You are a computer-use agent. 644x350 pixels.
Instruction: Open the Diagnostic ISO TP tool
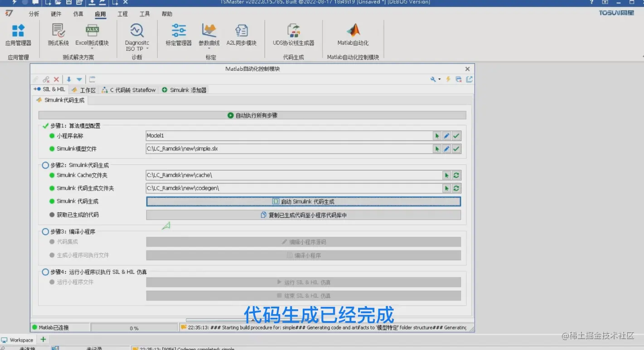click(x=137, y=37)
